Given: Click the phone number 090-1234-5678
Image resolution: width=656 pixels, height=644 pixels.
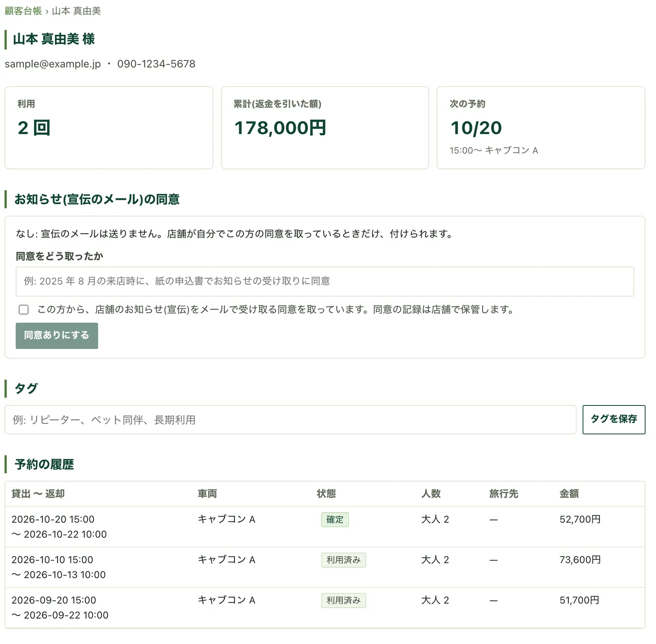Looking at the screenshot, I should [x=156, y=64].
